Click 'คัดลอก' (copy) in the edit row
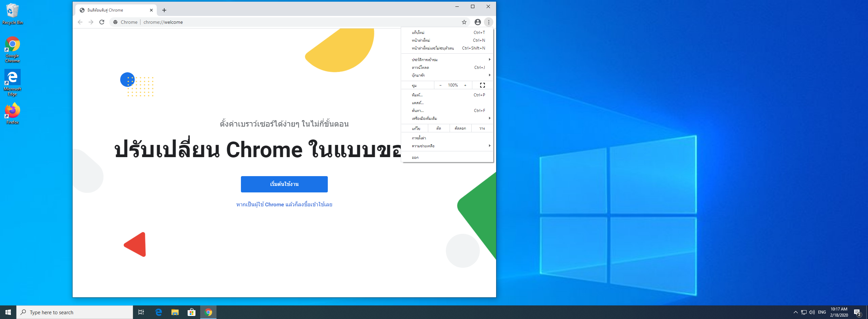Screen dimensions: 868x319 460,128
